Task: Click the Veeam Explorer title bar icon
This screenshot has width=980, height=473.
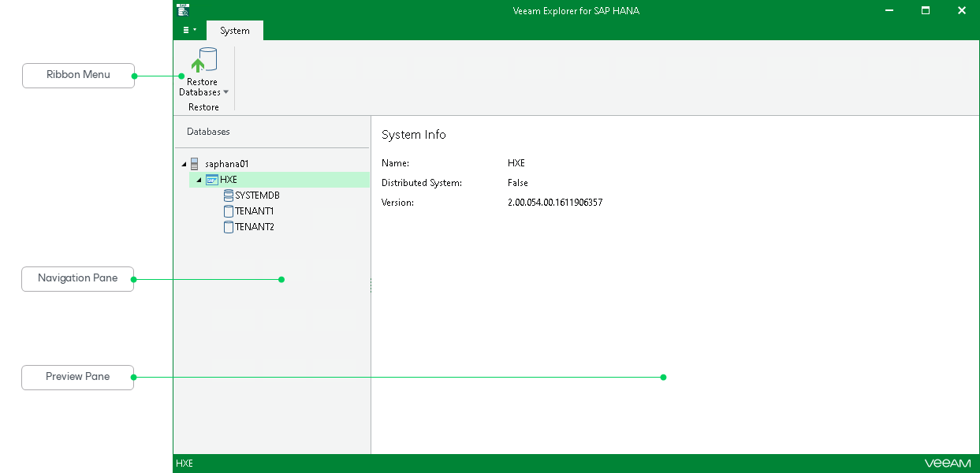Action: [x=183, y=10]
